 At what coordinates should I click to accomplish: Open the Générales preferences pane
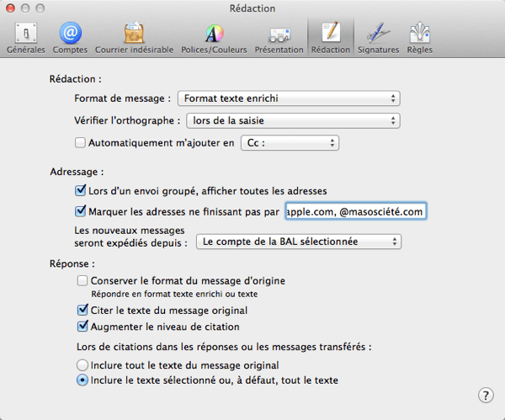click(x=25, y=38)
